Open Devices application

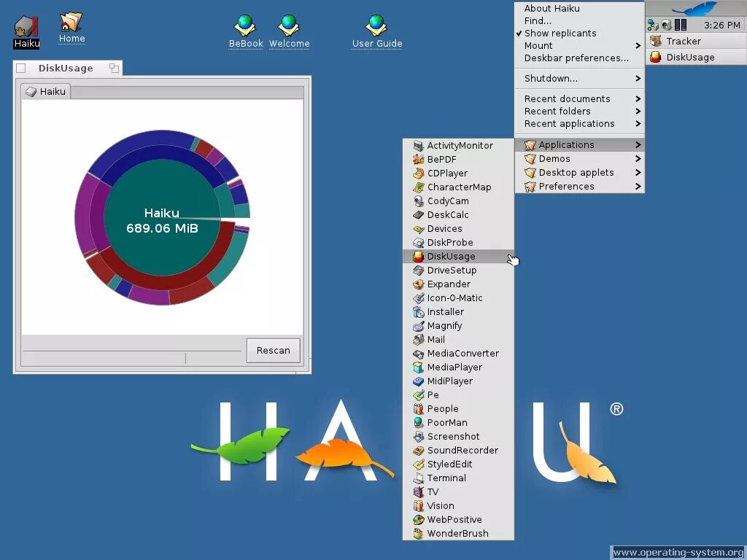458,228
